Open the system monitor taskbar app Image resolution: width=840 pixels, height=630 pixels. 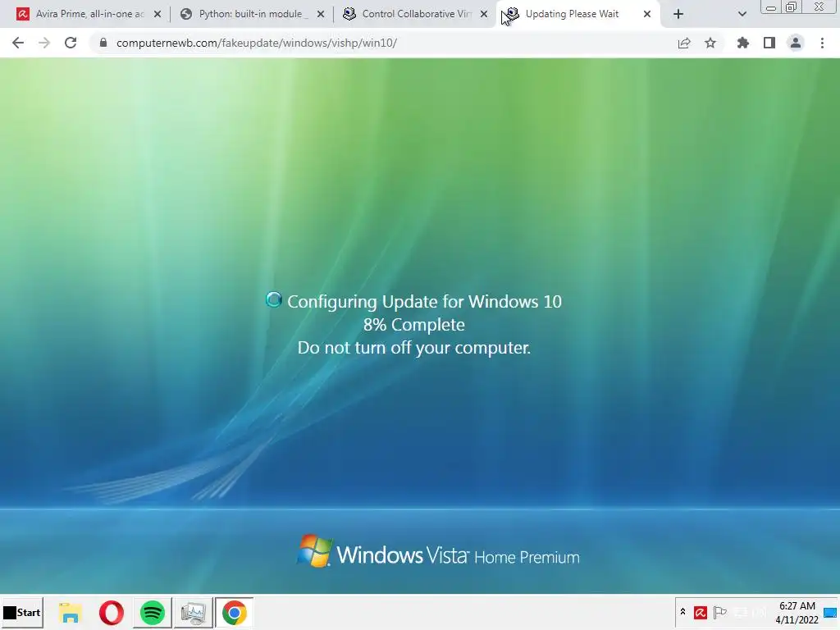pos(193,612)
